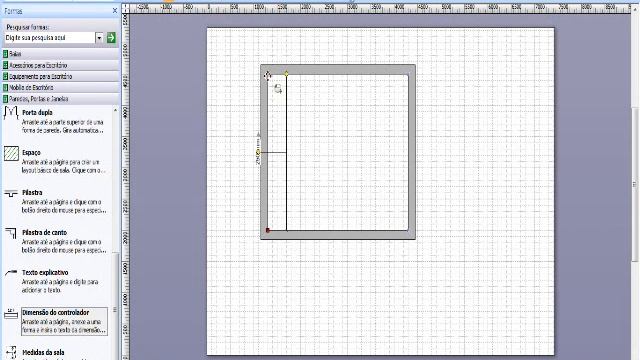Open the first stencil title bar above Acessórios

(60, 54)
